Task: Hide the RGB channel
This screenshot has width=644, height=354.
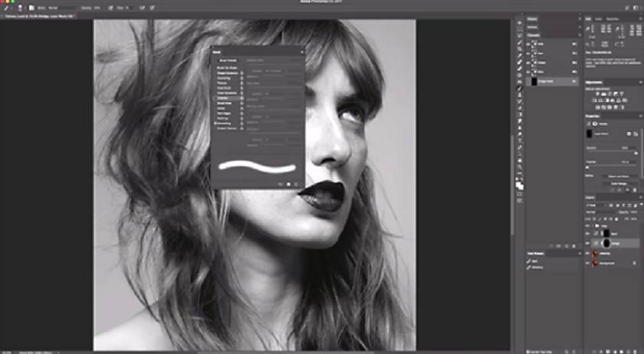Action: [528, 44]
